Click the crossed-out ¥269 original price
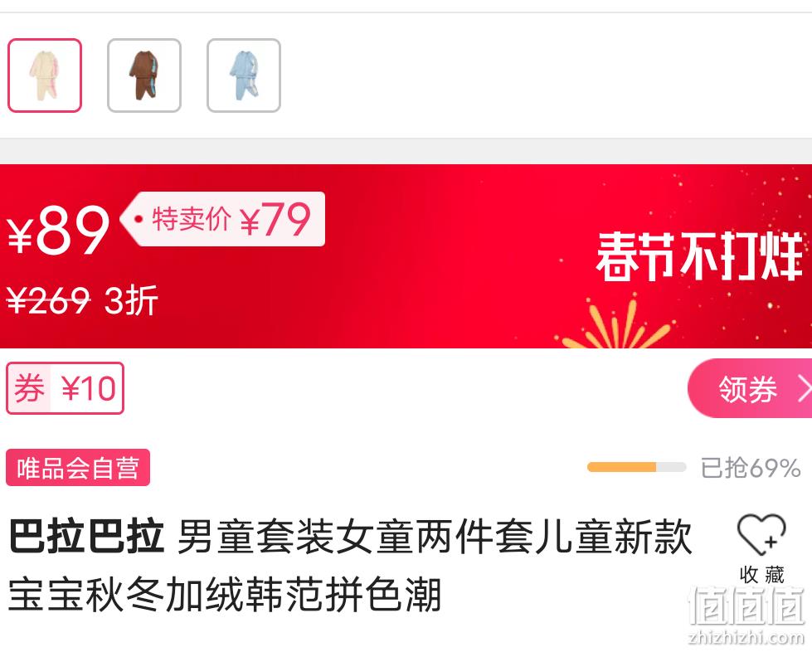Image resolution: width=812 pixels, height=652 pixels. [48, 299]
